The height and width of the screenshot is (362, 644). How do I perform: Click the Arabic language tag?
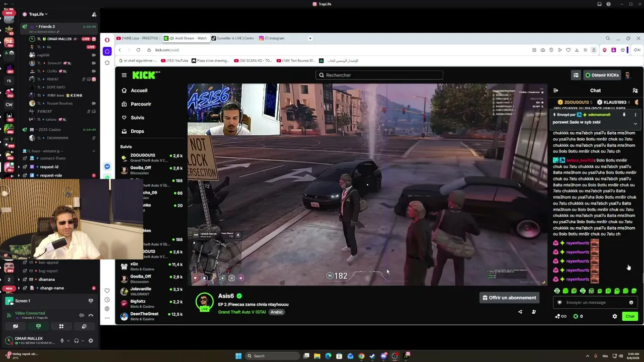coord(277,312)
